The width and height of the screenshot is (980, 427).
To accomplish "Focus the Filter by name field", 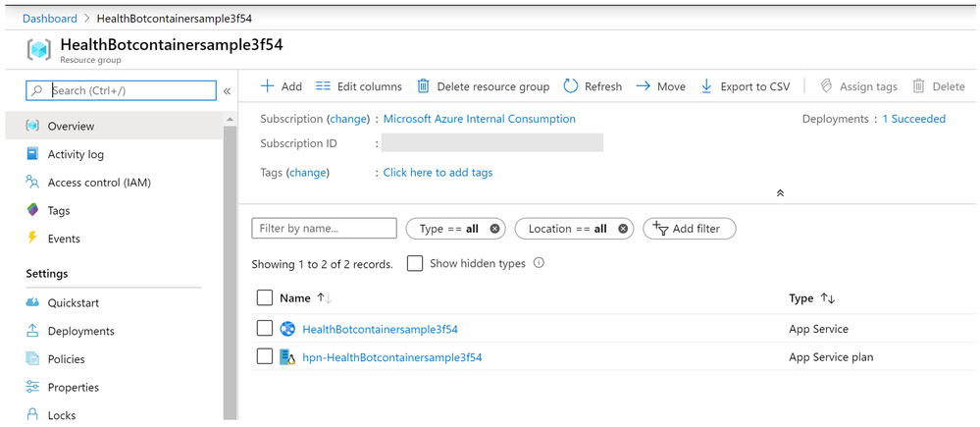I will pos(325,228).
